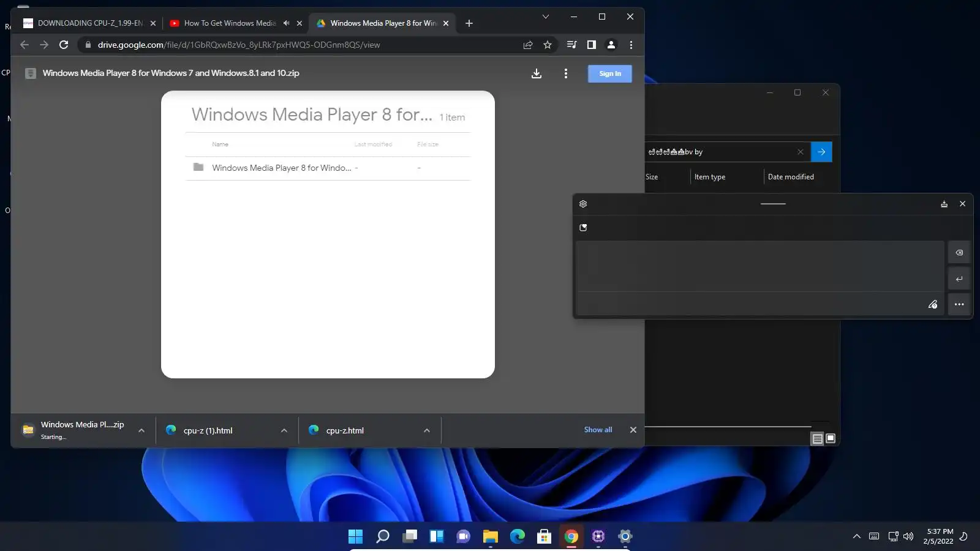Click the address bar URL

239,45
